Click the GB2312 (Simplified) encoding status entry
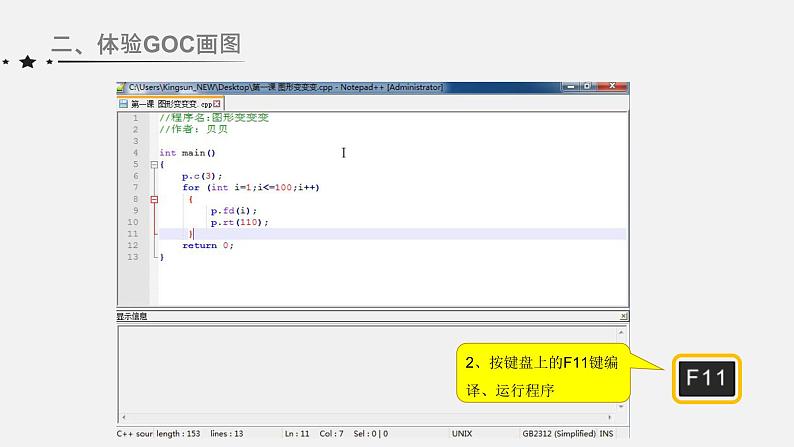The width and height of the screenshot is (794, 447). [559, 434]
